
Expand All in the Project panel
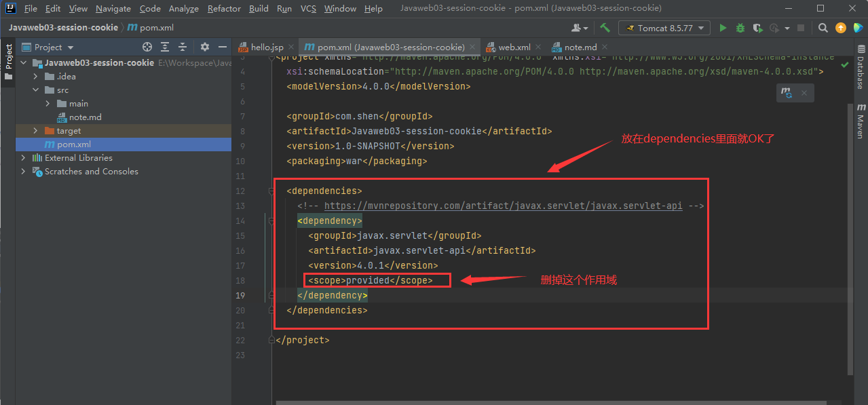pos(165,47)
